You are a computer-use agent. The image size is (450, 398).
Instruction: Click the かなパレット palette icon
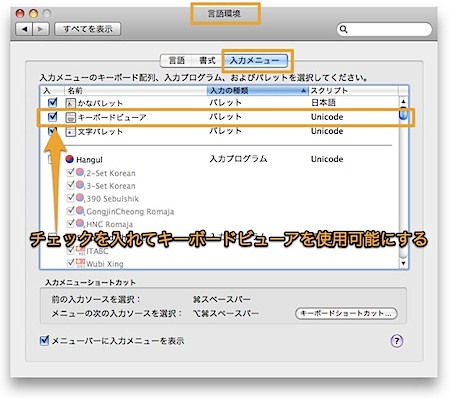tap(70, 103)
